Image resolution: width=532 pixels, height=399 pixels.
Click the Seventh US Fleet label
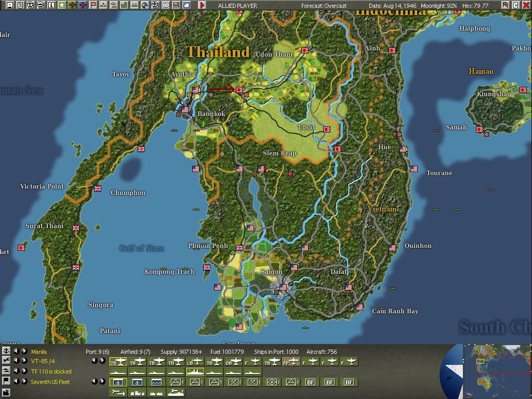point(50,382)
